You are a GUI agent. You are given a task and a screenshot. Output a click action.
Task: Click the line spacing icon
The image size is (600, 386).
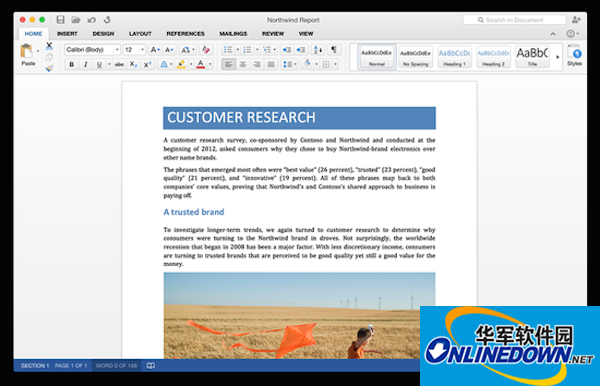pyautogui.click(x=287, y=65)
